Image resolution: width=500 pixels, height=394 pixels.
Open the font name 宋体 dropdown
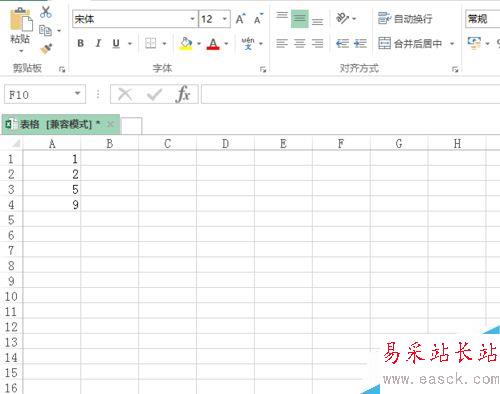(192, 19)
